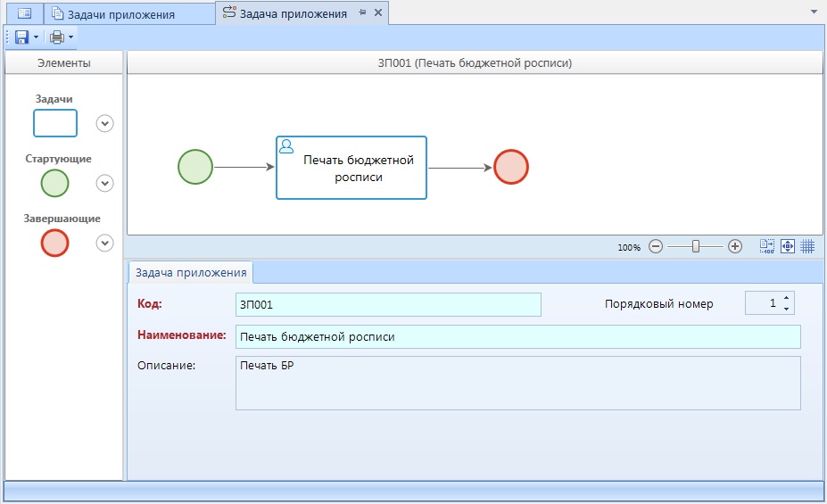
Task: Select the red end event circle in palette
Action: tap(55, 243)
